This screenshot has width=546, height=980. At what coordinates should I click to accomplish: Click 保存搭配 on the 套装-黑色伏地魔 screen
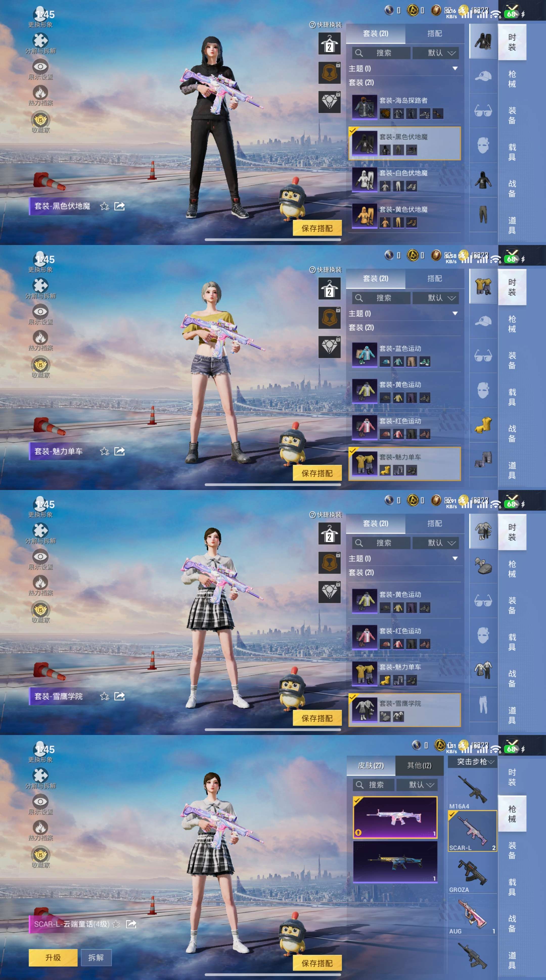[x=317, y=228]
